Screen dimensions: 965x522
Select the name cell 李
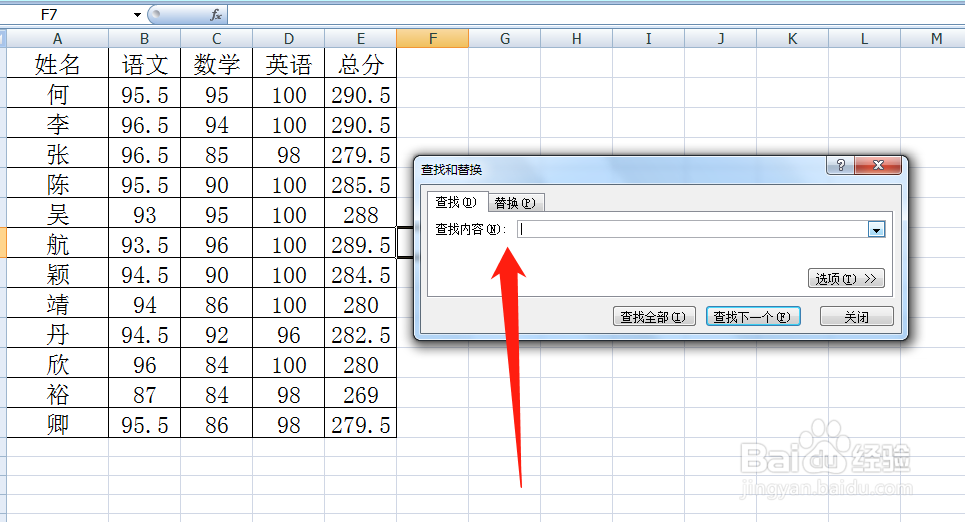(57, 123)
